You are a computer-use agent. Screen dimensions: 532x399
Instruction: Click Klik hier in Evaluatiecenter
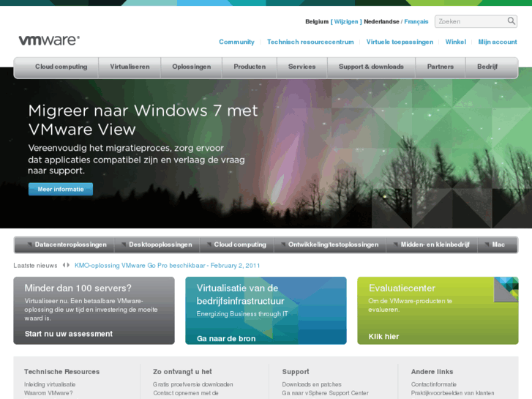pyautogui.click(x=383, y=337)
